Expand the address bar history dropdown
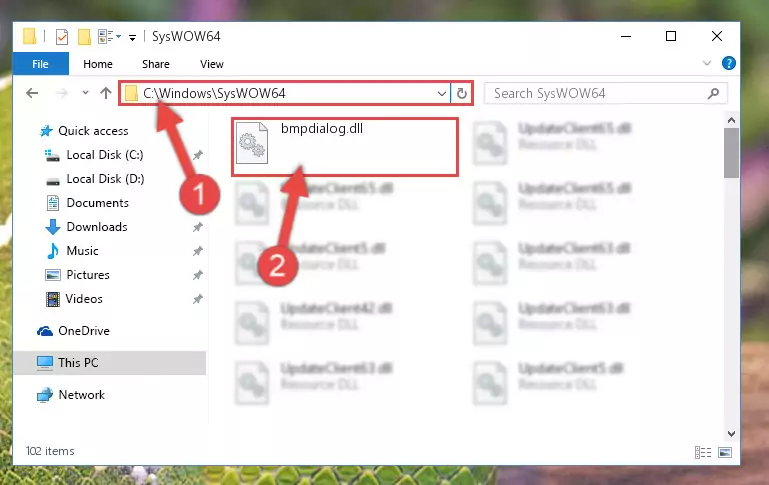The width and height of the screenshot is (769, 485). 441,93
